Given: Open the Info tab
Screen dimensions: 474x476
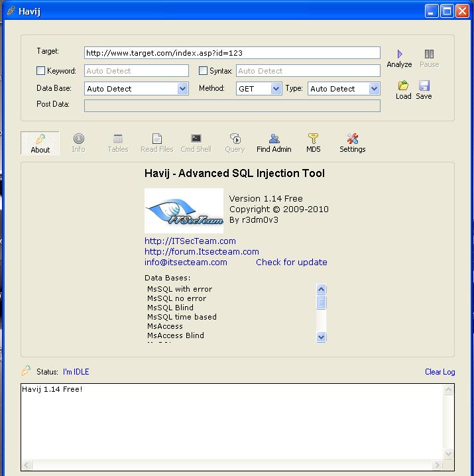Looking at the screenshot, I should (x=78, y=143).
